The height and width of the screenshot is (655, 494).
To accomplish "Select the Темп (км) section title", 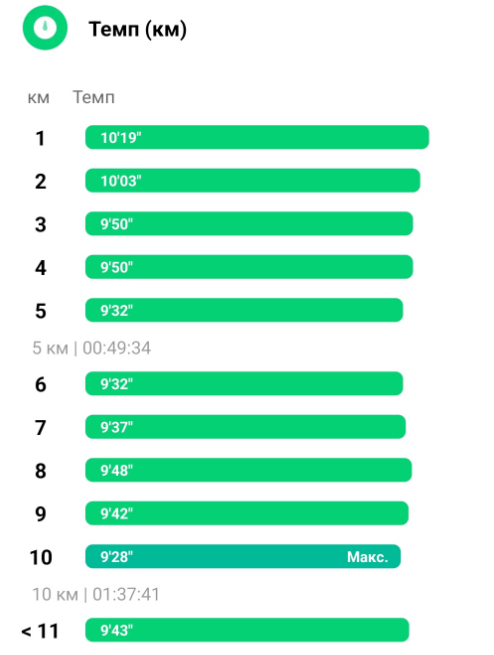I will 137,29.
